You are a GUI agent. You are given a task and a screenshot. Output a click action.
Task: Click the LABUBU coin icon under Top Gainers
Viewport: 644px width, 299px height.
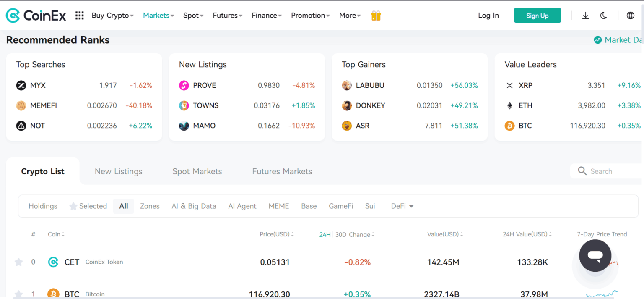click(x=347, y=85)
